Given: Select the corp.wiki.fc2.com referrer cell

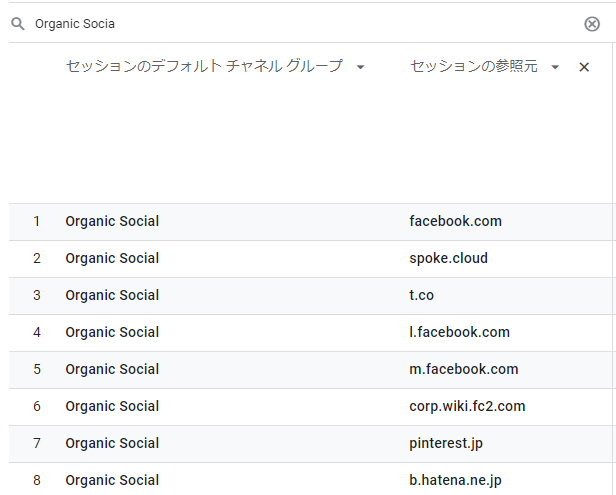Looking at the screenshot, I should tap(467, 406).
